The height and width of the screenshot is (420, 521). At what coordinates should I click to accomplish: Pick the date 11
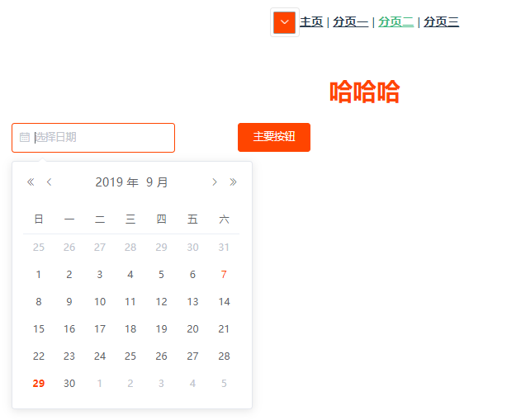(x=130, y=302)
